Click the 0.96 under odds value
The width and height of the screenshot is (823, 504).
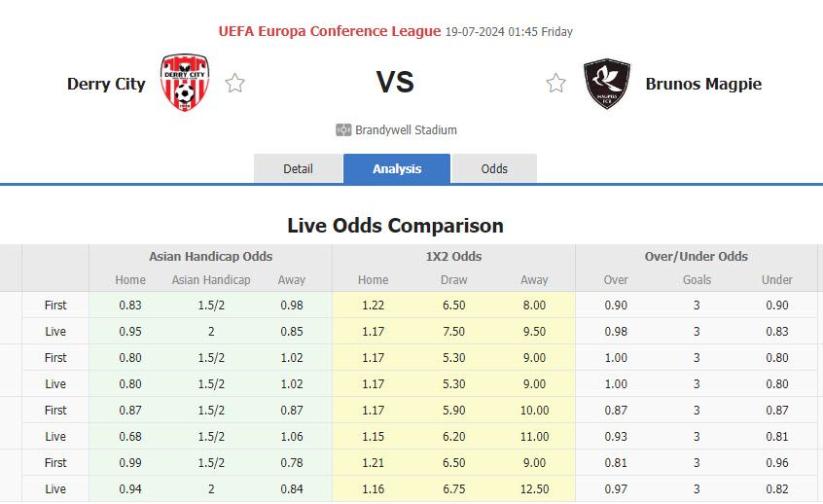[x=777, y=462]
